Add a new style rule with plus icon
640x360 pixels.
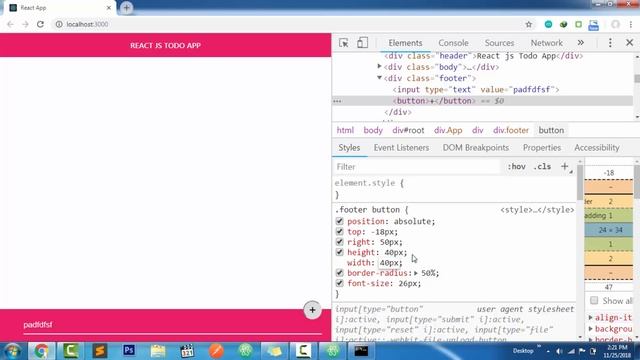tap(564, 167)
